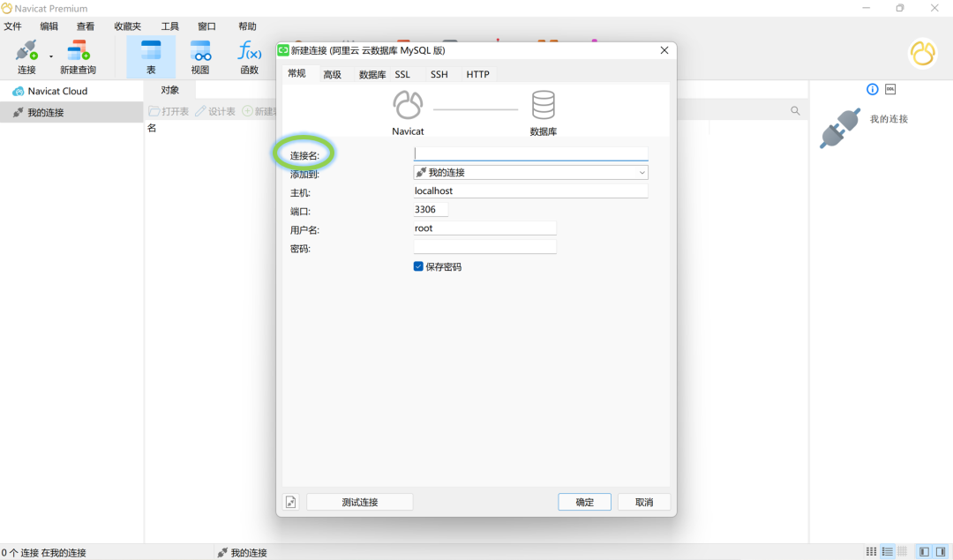Switch to the SSH tab
This screenshot has height=560, width=953.
(x=439, y=74)
